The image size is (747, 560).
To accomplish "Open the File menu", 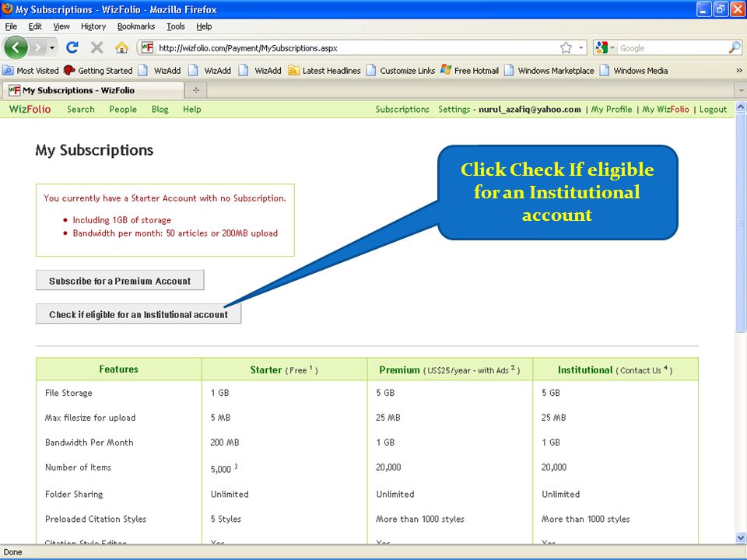I will (11, 26).
